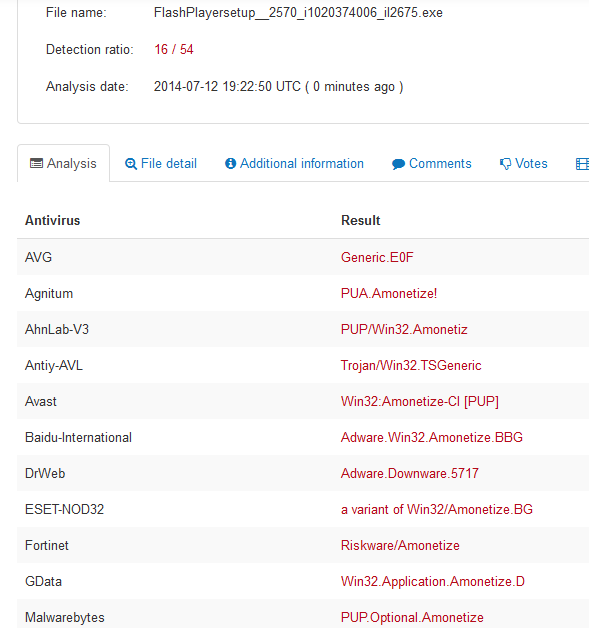Screen dimensions: 589x628
Task: Click the Trojan/Win32.TSGeneric result
Action: click(x=411, y=365)
